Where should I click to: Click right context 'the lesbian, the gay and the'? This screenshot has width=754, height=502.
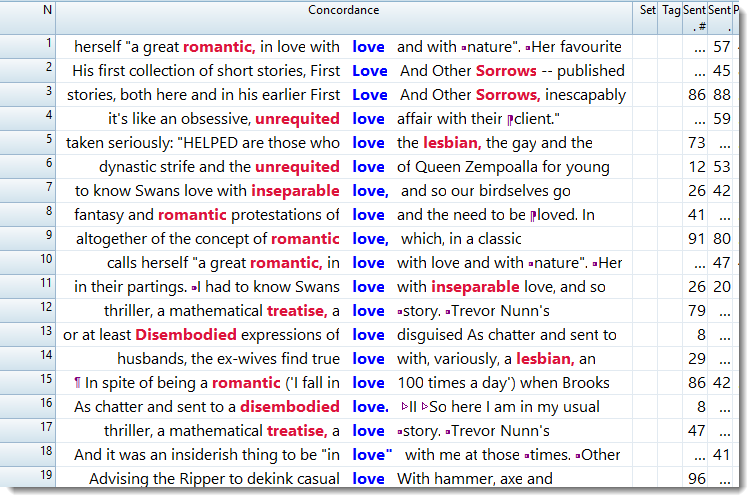click(x=495, y=143)
